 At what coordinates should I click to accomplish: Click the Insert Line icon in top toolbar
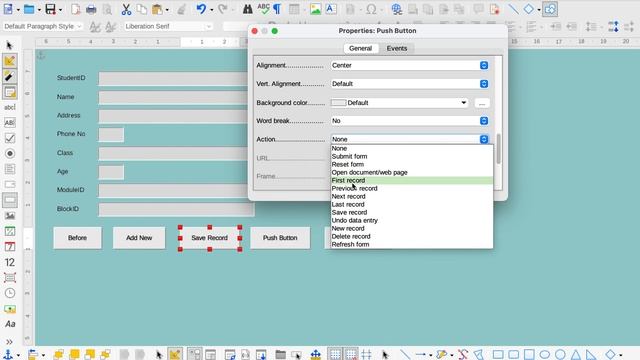coord(513,9)
